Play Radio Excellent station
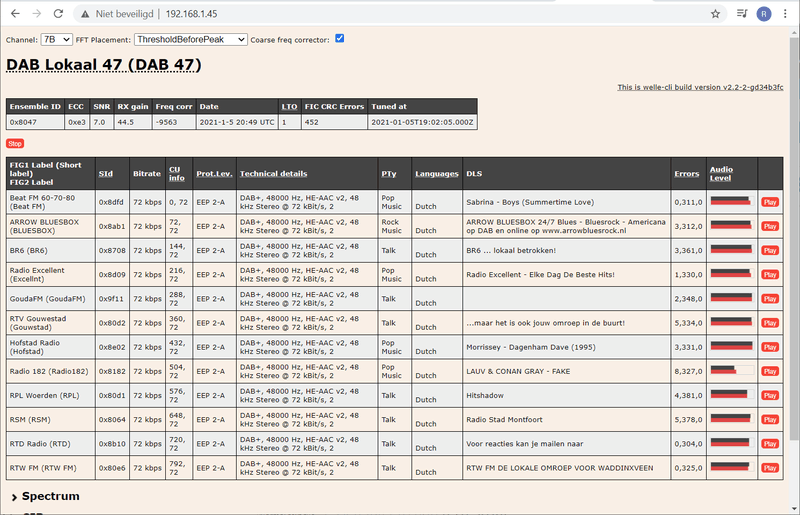Image resolution: width=800 pixels, height=515 pixels. coord(770,275)
